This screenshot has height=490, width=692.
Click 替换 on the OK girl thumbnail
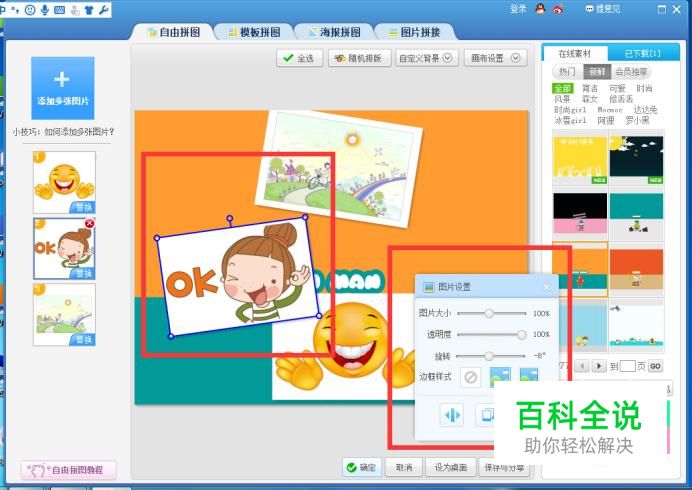(x=83, y=273)
